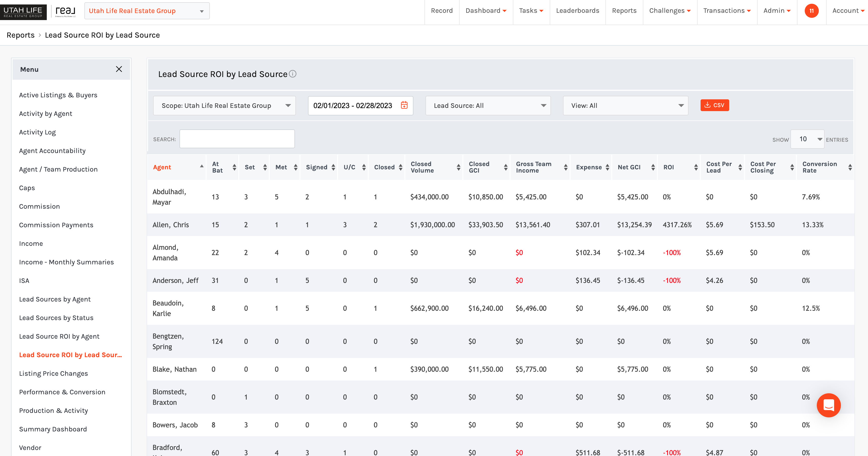
Task: Click the info icon beside report title
Action: [x=293, y=74]
